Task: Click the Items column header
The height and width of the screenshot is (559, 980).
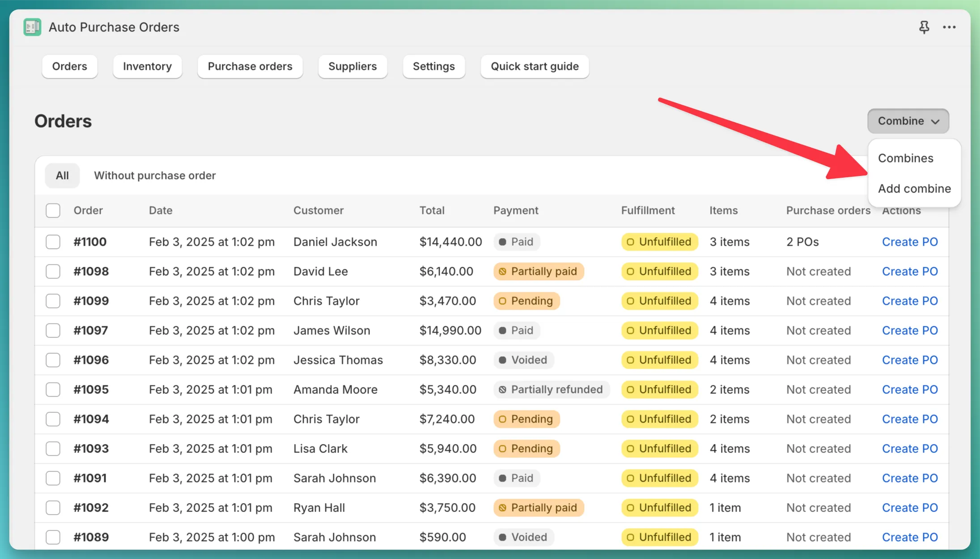Action: (723, 210)
